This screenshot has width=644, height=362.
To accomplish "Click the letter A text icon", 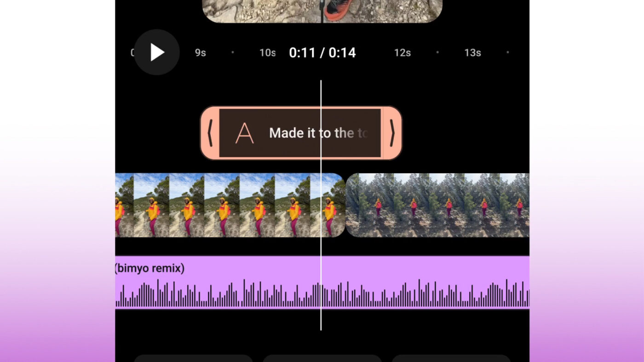I will click(244, 133).
